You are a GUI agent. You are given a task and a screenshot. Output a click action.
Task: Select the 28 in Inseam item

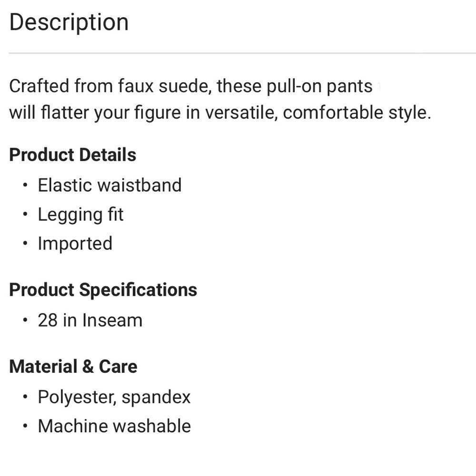(90, 320)
